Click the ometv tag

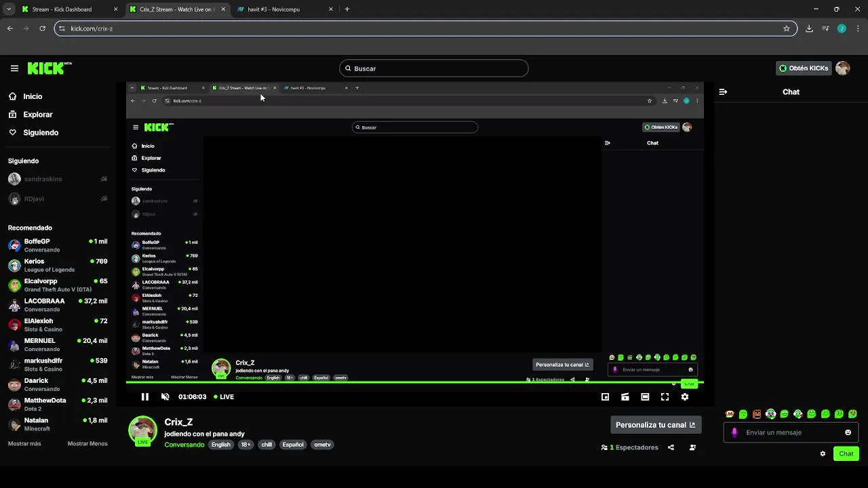tap(323, 445)
